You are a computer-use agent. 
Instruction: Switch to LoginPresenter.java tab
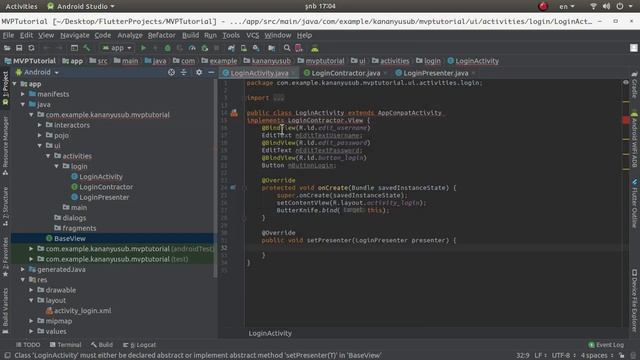(436, 73)
